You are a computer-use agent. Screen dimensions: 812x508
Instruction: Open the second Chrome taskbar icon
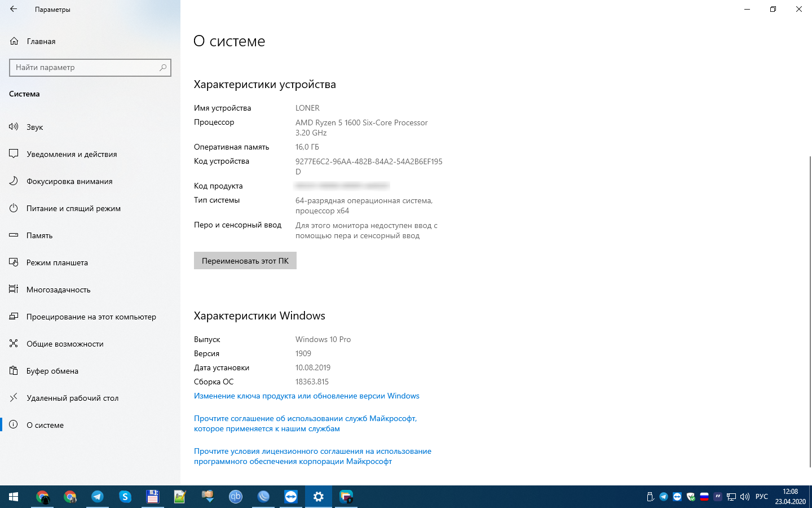(70, 497)
